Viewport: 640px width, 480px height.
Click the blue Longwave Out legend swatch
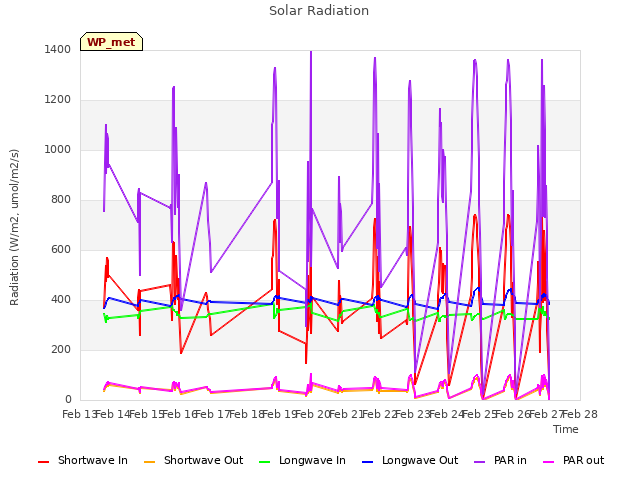point(367,462)
